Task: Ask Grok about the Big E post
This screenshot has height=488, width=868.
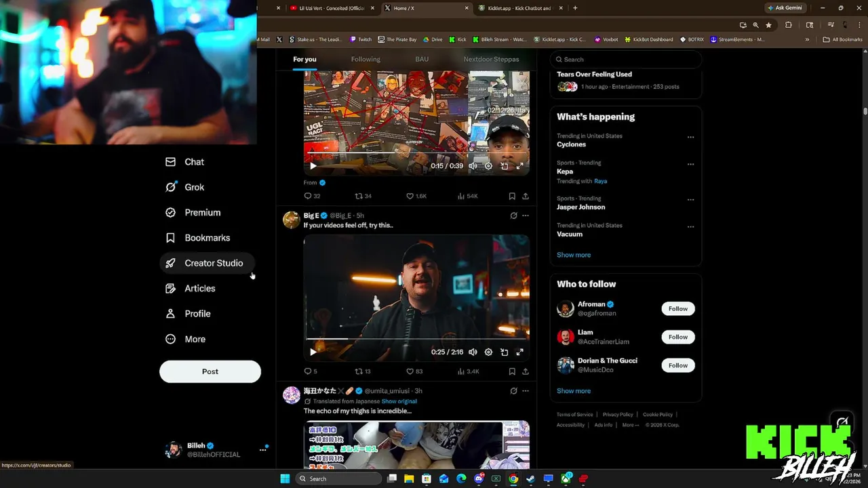Action: (x=513, y=216)
